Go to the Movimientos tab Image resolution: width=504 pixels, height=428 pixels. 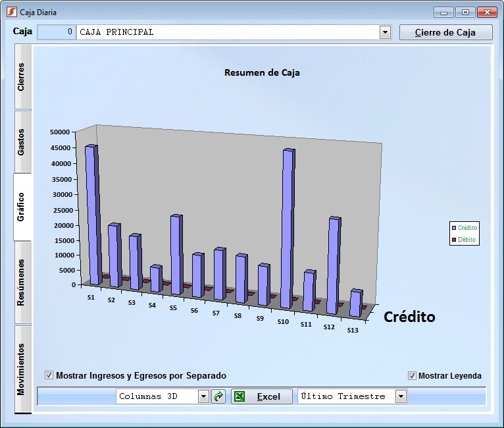(x=22, y=369)
